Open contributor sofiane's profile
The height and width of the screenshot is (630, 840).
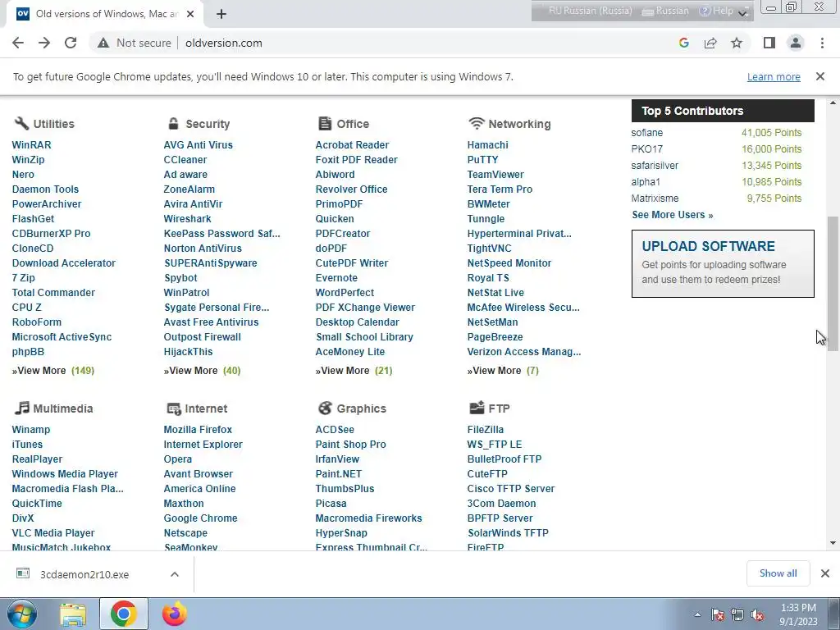coord(646,133)
